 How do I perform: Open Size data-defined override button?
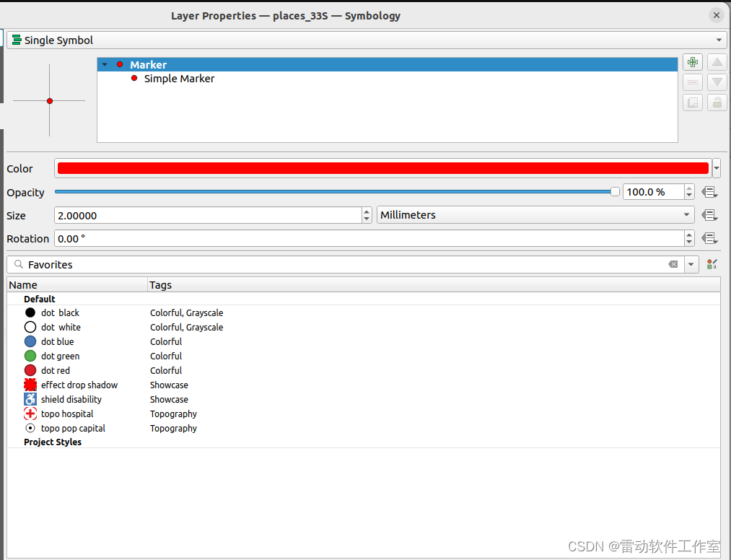coord(709,215)
